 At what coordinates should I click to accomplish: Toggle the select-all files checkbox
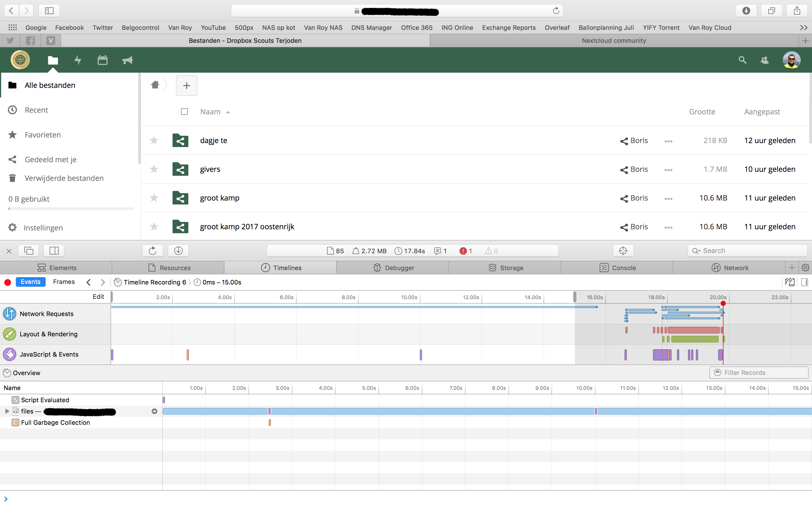(x=184, y=112)
